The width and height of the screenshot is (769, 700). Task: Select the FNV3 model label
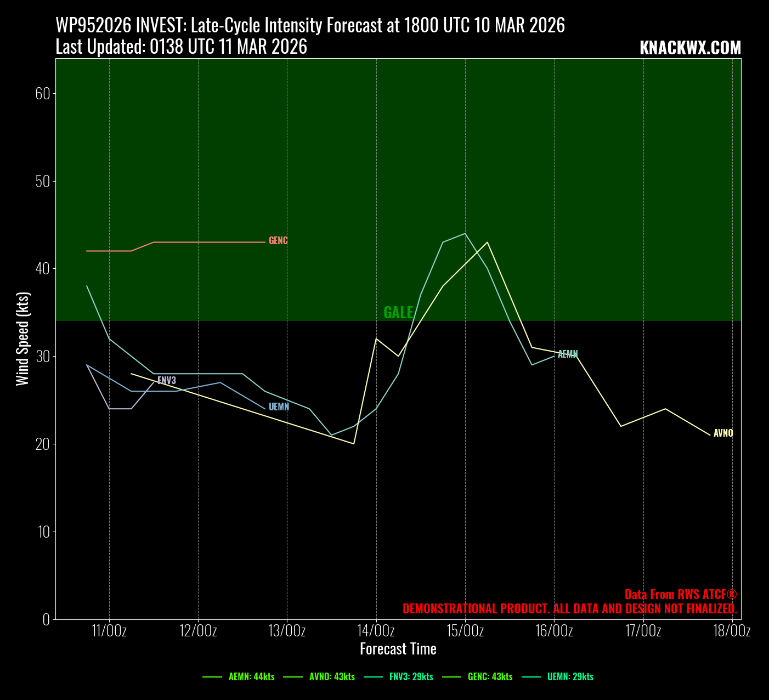167,381
